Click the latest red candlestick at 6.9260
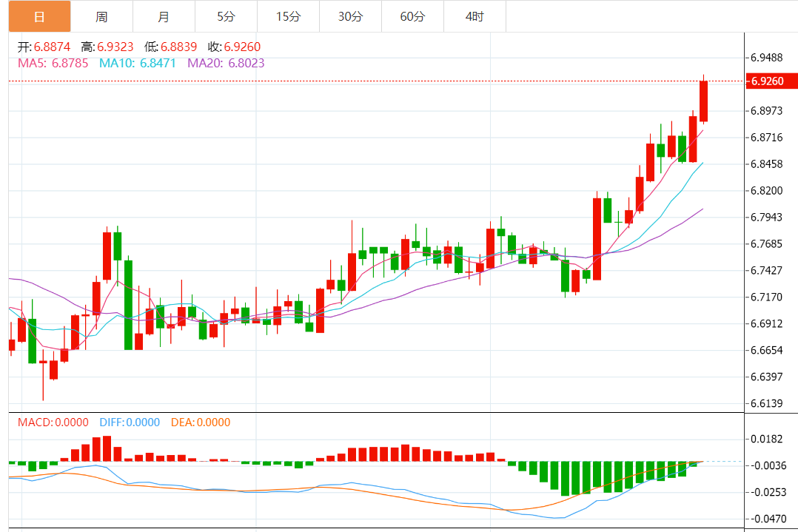Image resolution: width=798 pixels, height=532 pixels. click(x=704, y=101)
